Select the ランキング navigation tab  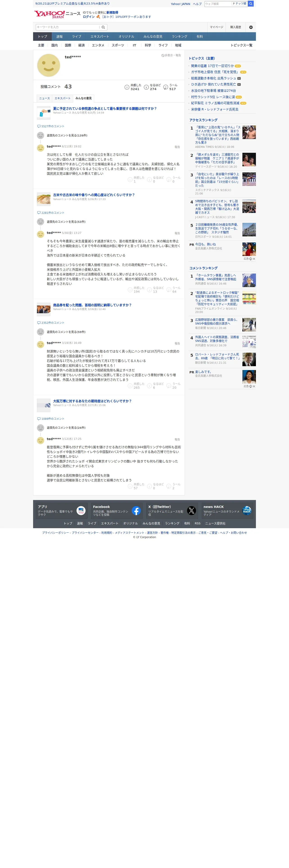point(179,37)
